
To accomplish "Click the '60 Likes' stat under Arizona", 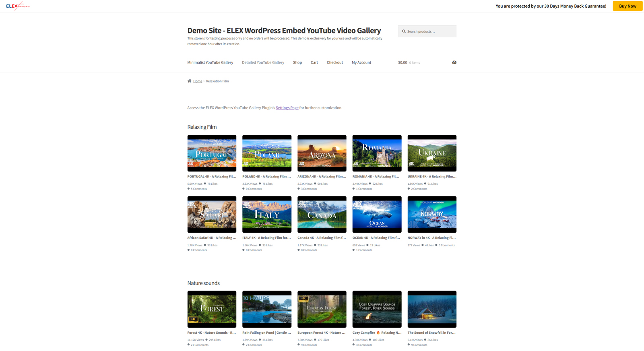I will [x=322, y=184].
